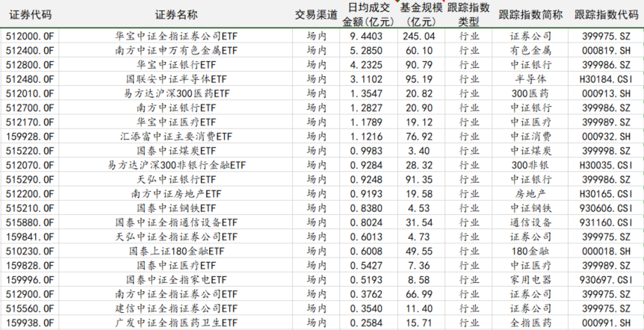644x330 pixels.
Task: Click the 日均成交金额(亿元) header cell
Action: click(368, 15)
